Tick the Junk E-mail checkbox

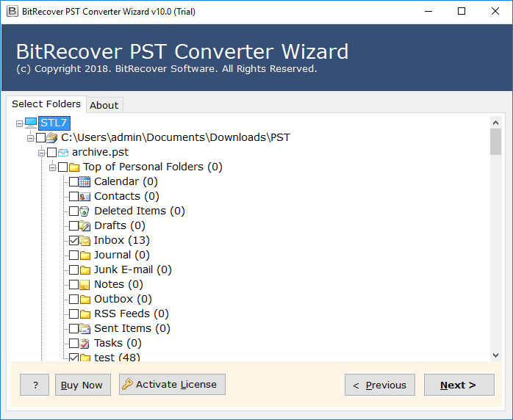coord(74,270)
